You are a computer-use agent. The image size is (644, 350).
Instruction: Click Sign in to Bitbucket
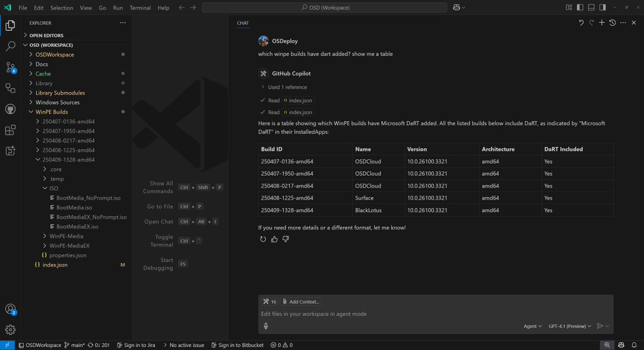(238, 345)
